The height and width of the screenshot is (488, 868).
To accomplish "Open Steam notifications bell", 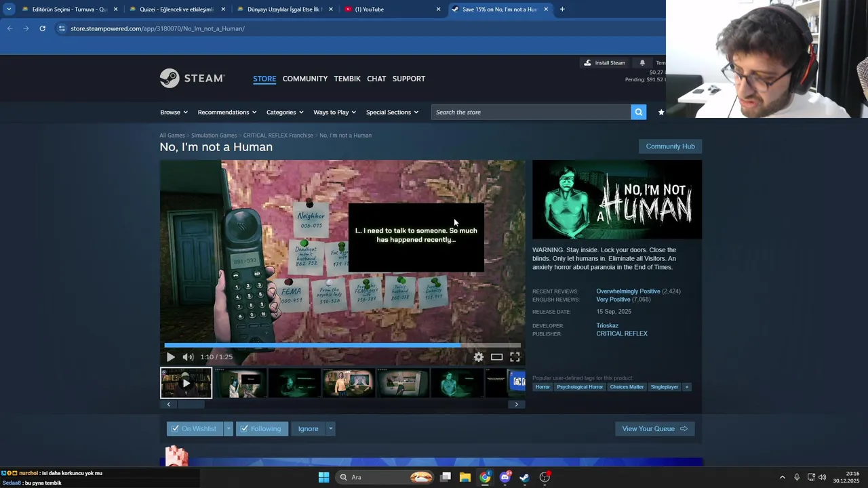I will click(642, 63).
